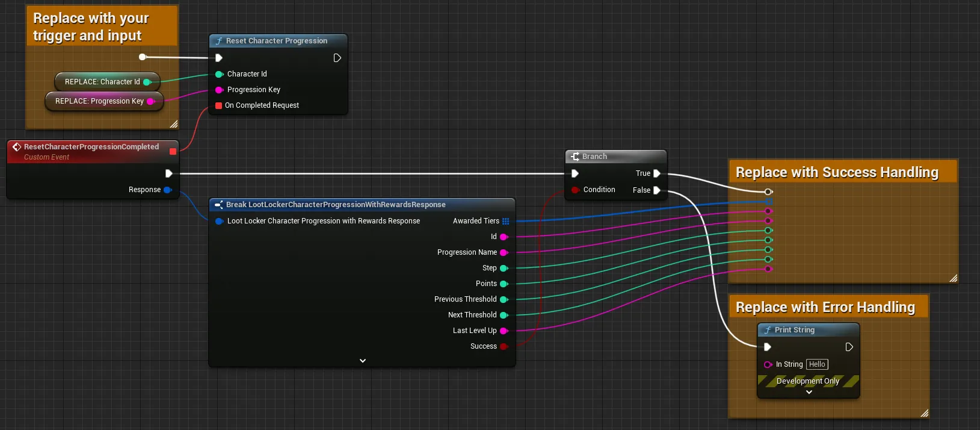The height and width of the screenshot is (430, 980).
Task: Select the 'Replace with your trigger and input' comment
Action: pos(102,26)
